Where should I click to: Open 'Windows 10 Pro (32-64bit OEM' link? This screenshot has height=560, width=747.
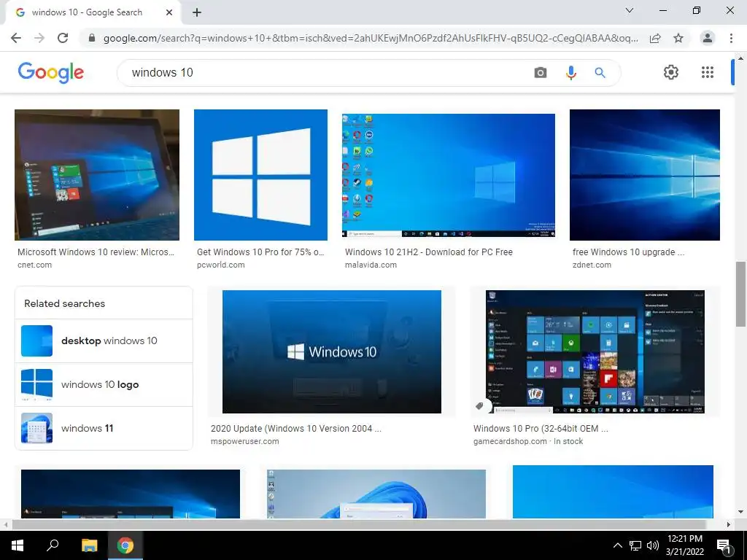coord(541,428)
